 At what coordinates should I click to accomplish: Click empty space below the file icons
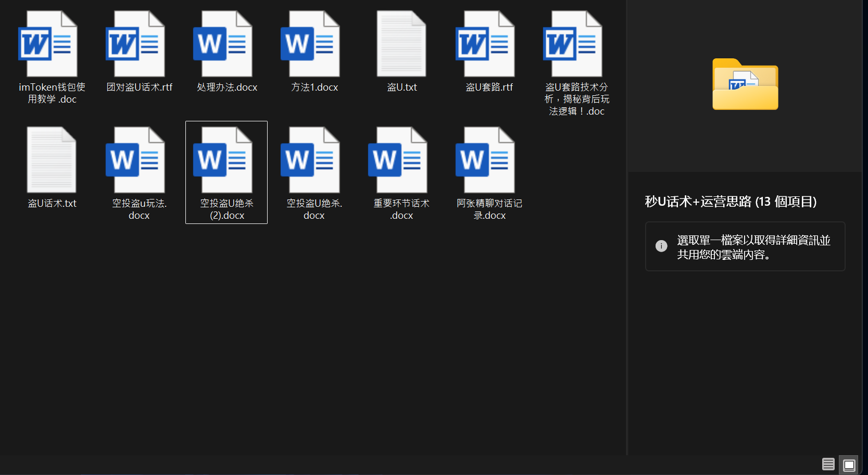click(x=312, y=339)
